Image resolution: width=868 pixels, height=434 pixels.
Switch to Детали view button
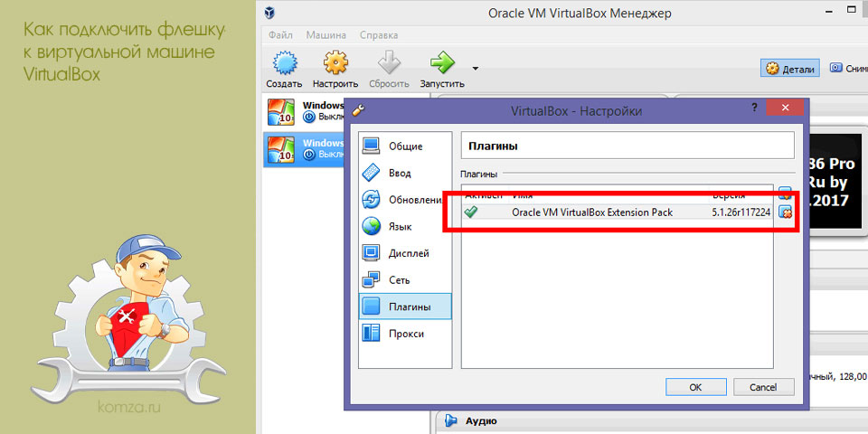point(790,70)
